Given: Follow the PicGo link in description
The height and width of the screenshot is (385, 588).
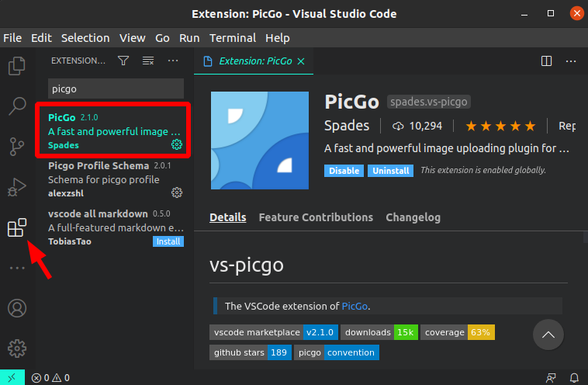Looking at the screenshot, I should 355,306.
